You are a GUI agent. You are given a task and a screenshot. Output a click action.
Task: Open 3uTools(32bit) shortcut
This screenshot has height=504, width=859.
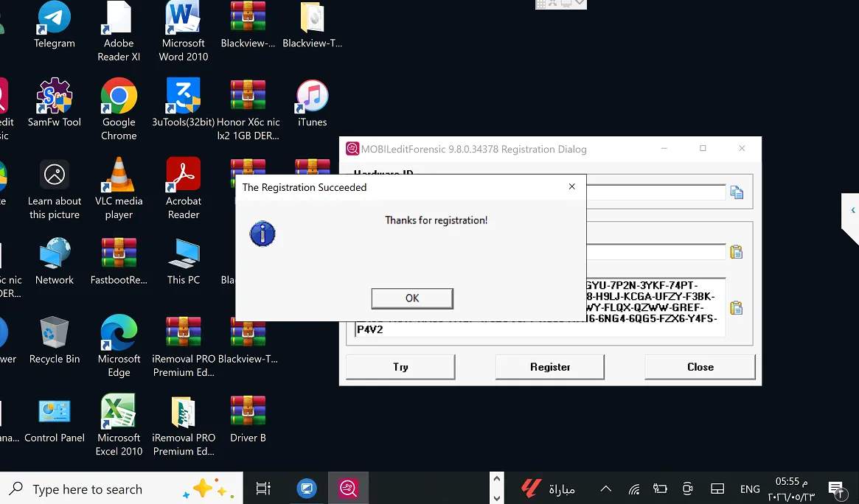point(184,103)
